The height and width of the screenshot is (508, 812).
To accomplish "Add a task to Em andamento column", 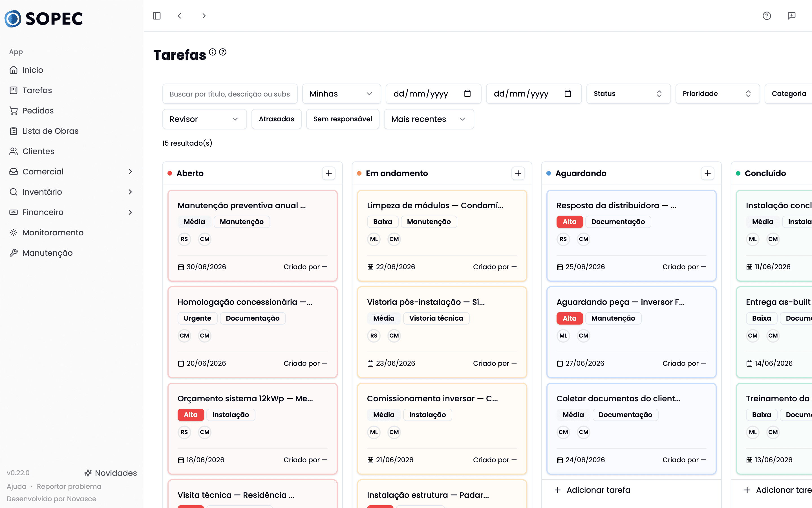I will coord(518,173).
